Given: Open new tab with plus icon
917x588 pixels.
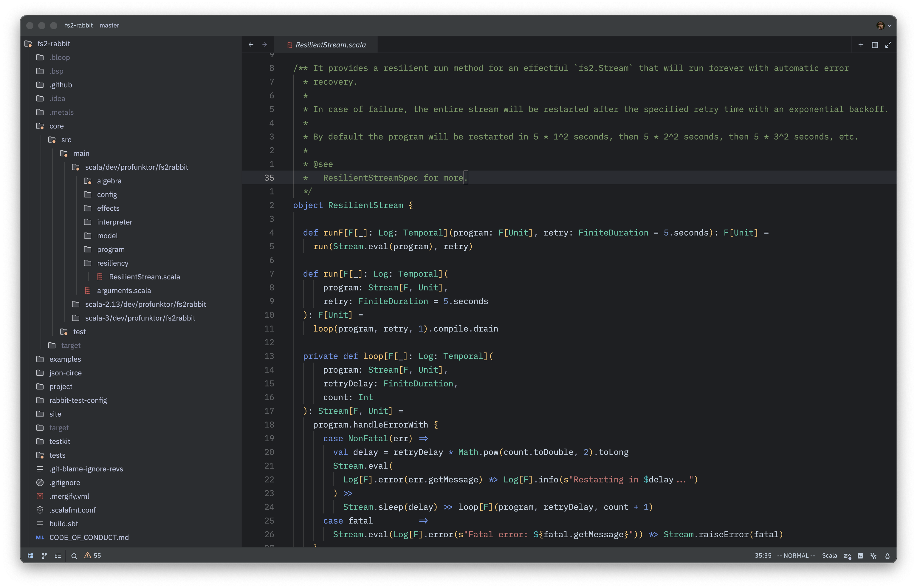Looking at the screenshot, I should click(861, 45).
